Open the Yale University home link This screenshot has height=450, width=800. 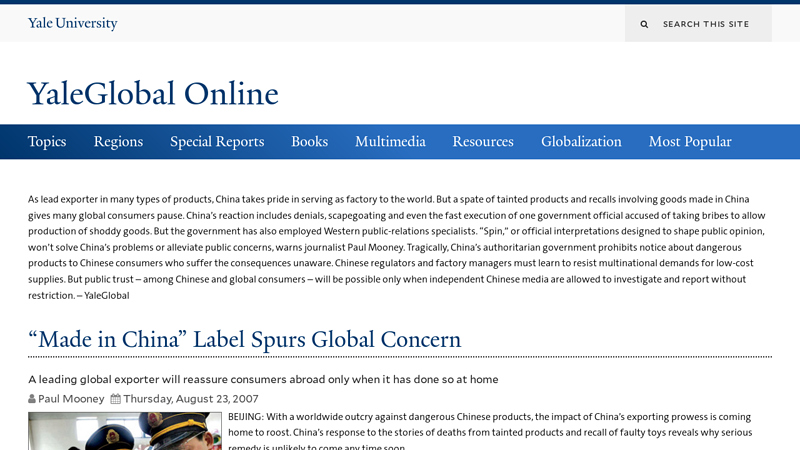tap(72, 23)
